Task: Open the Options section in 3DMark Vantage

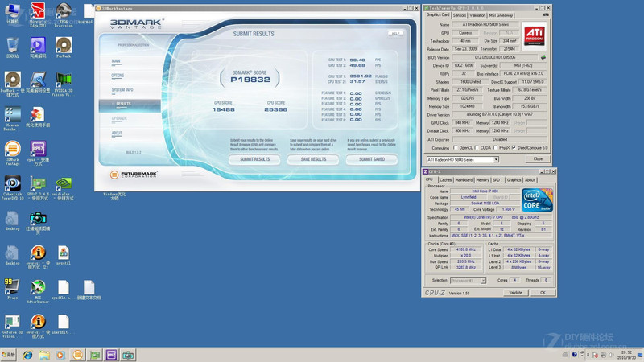Action: point(118,76)
